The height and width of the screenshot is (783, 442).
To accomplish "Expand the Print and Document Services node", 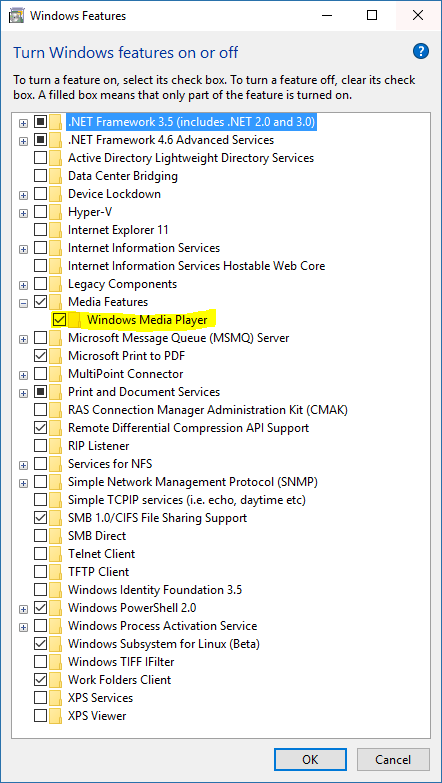I will click(23, 393).
